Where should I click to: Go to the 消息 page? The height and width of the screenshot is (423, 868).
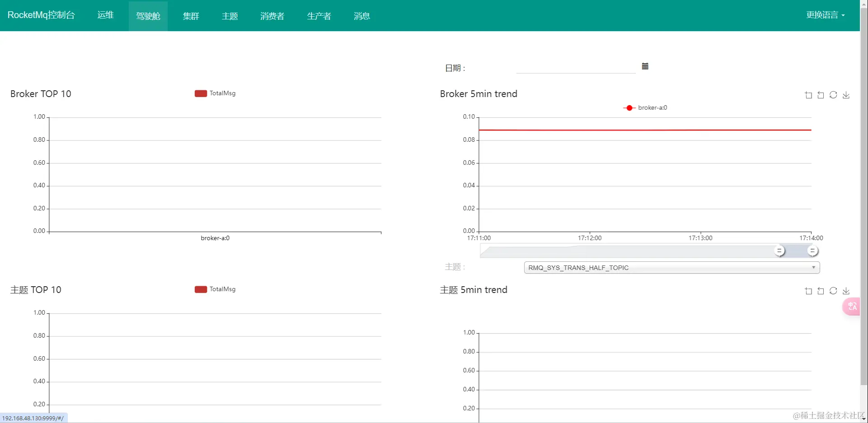[x=361, y=16]
